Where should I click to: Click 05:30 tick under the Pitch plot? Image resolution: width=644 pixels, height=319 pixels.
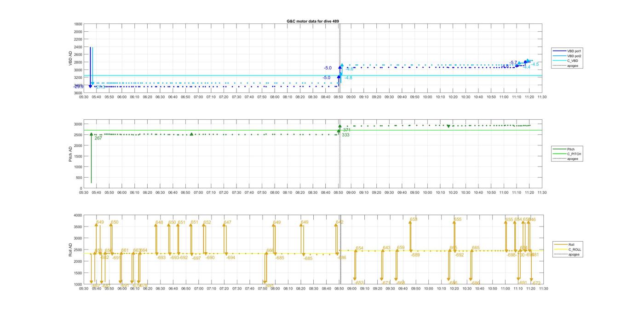[84, 192]
